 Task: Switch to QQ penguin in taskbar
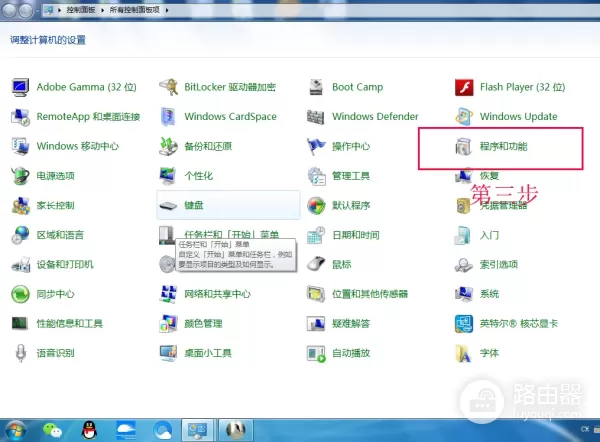[89, 430]
